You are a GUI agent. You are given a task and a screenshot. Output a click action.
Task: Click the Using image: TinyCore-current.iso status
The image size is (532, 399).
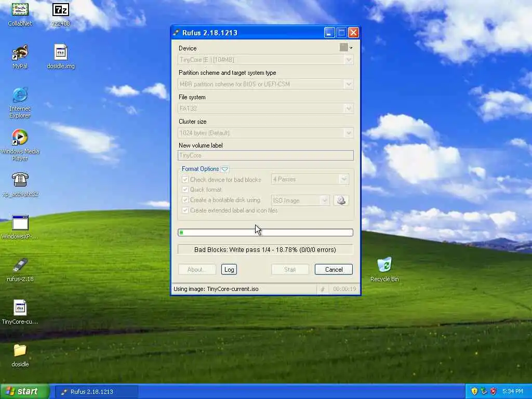point(216,289)
